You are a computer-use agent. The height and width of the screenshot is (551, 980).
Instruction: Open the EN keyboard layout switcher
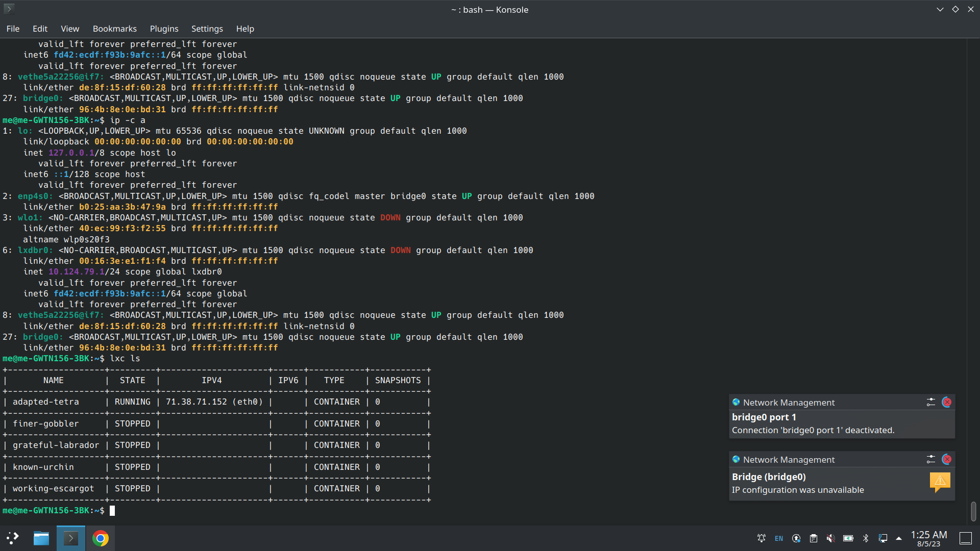[778, 538]
